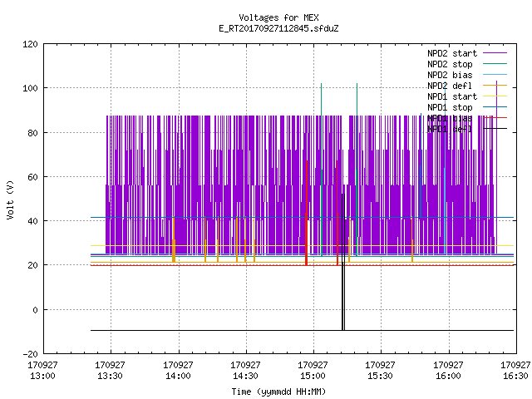
Task: Click the y-axis tick value -20
Action: point(30,354)
